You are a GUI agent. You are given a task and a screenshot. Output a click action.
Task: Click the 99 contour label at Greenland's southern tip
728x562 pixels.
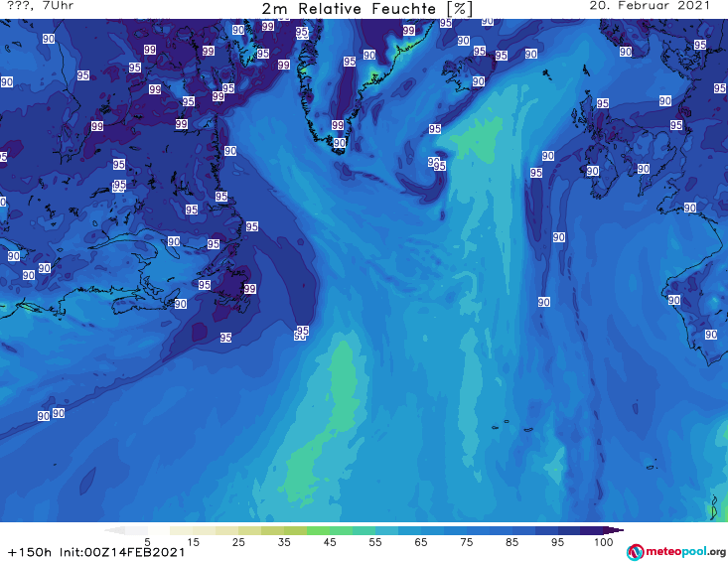coord(338,125)
